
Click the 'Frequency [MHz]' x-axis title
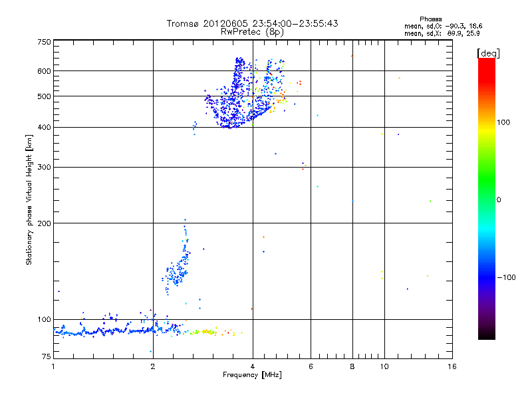click(252, 375)
